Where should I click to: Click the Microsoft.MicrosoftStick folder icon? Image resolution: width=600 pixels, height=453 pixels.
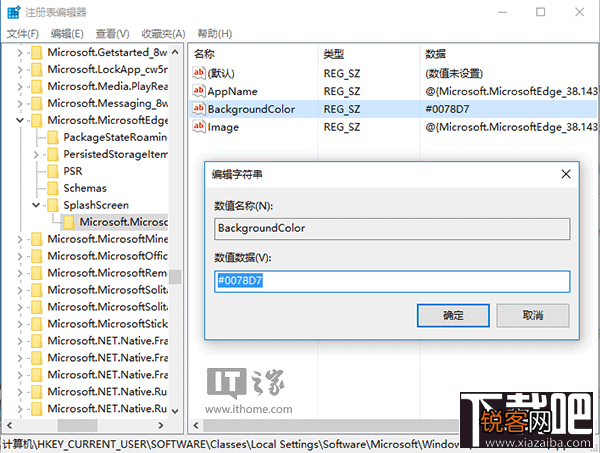tap(37, 324)
